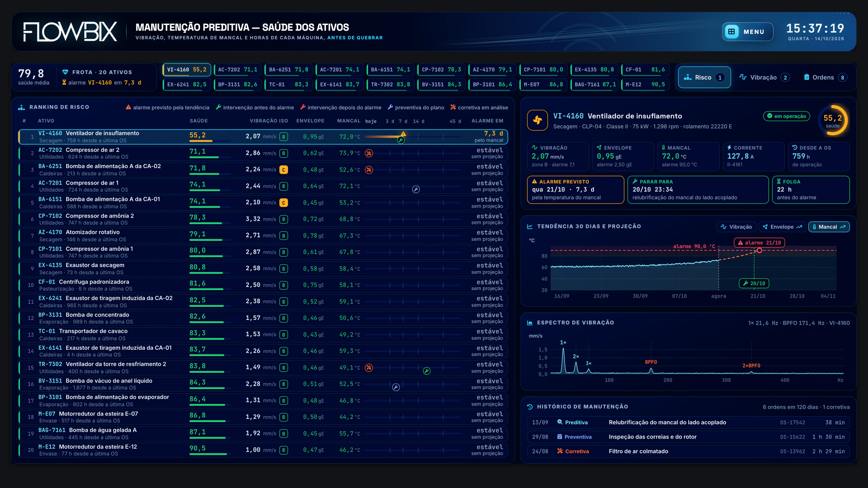
Task: Click the 20/10 wrench chart marker
Action: tap(754, 283)
